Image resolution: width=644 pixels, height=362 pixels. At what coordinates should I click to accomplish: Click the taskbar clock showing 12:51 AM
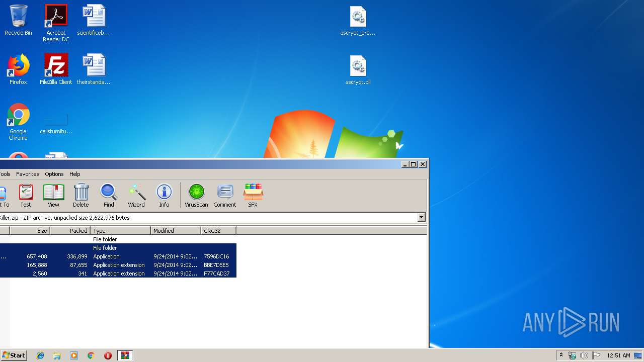pos(618,355)
